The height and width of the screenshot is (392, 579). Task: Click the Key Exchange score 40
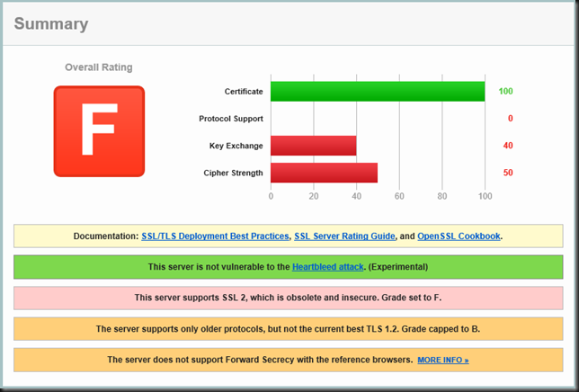coord(508,146)
